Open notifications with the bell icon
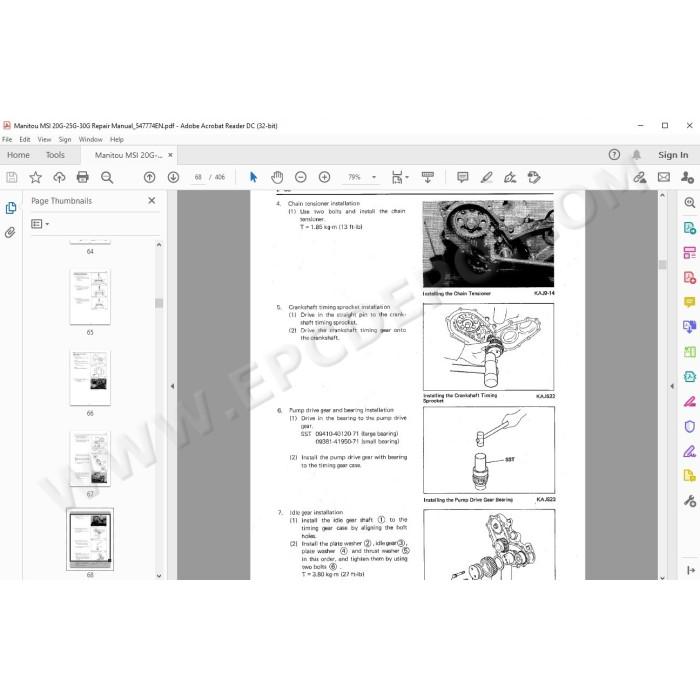This screenshot has height=700, width=700. point(636,154)
